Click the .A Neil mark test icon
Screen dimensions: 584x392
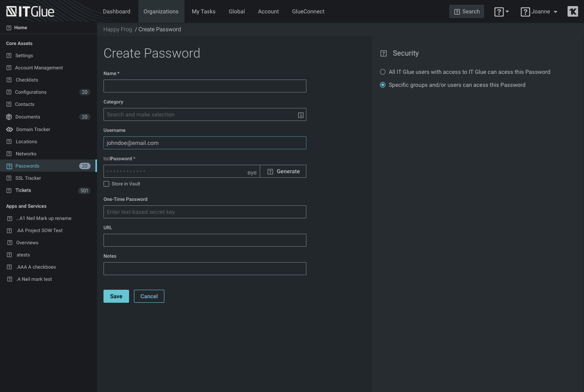(x=10, y=279)
